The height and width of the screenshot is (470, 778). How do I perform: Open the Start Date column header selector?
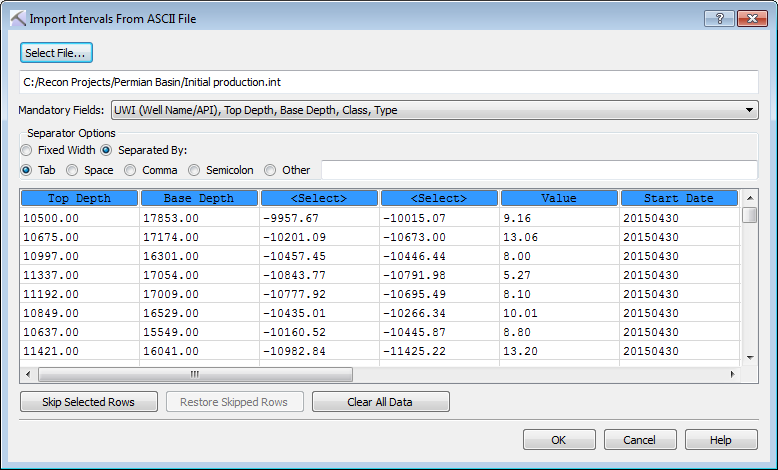click(x=678, y=198)
